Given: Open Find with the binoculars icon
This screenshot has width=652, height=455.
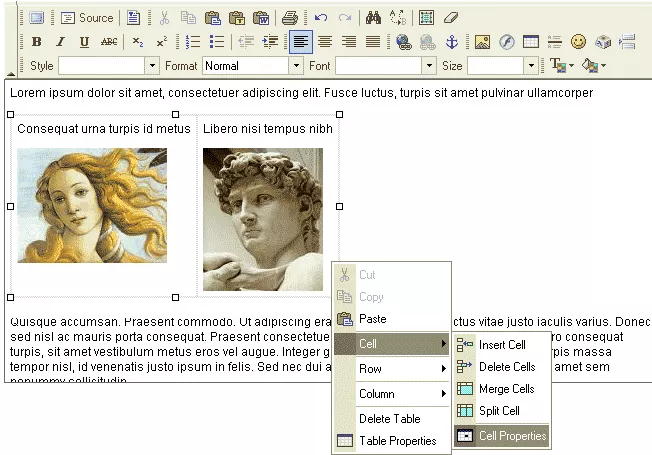Looking at the screenshot, I should pyautogui.click(x=373, y=18).
